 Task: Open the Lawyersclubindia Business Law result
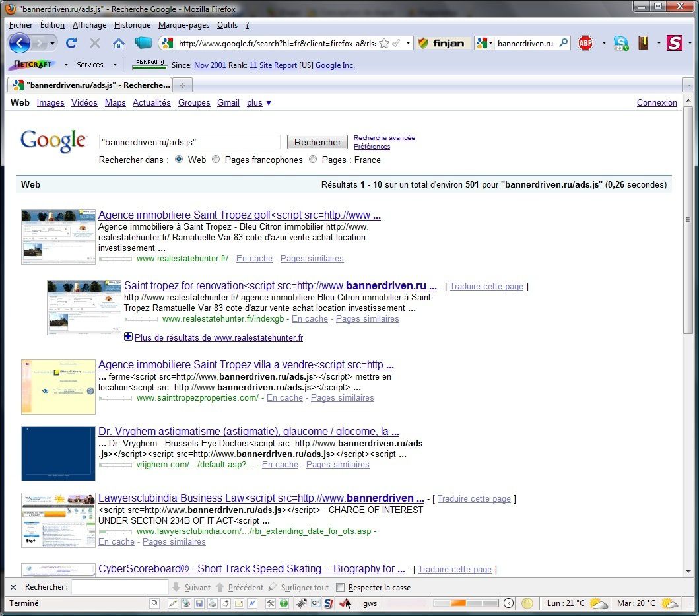click(261, 498)
